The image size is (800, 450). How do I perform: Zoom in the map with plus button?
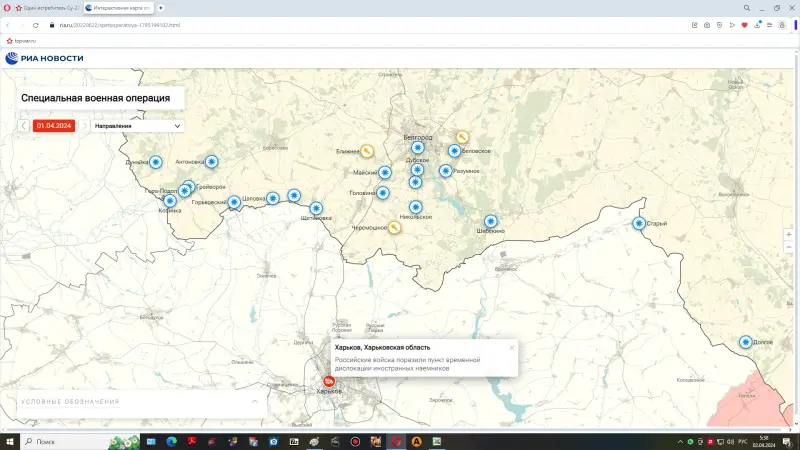click(789, 234)
